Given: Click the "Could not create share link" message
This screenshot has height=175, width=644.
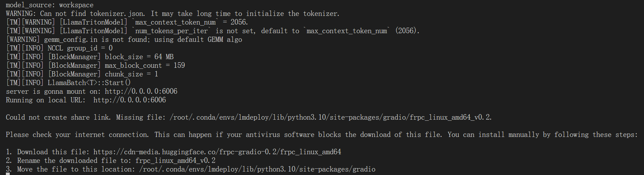Looking at the screenshot, I should [x=58, y=117].
